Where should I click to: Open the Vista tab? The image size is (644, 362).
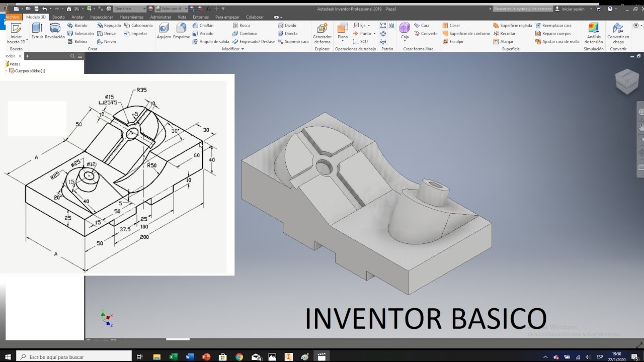[x=182, y=17]
